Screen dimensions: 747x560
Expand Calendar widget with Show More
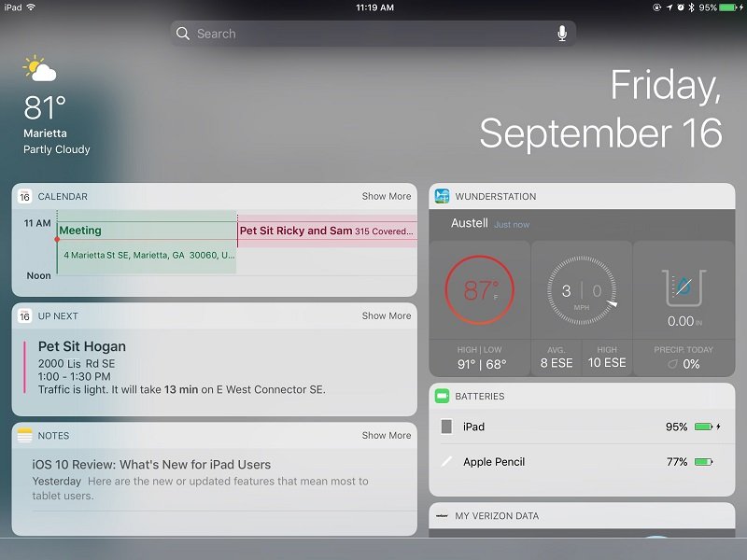(x=387, y=196)
